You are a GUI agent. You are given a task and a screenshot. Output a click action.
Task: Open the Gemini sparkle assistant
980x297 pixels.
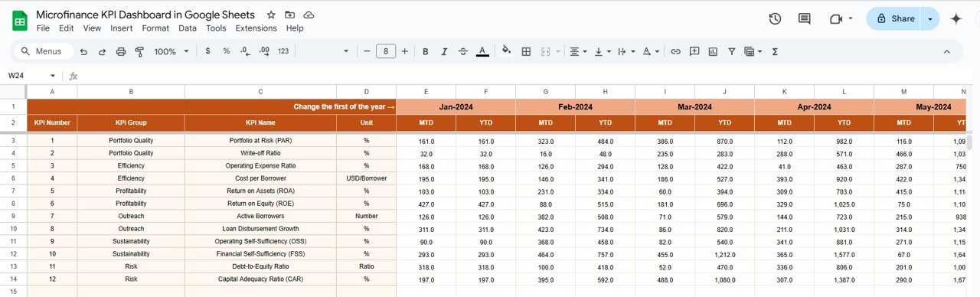click(955, 18)
